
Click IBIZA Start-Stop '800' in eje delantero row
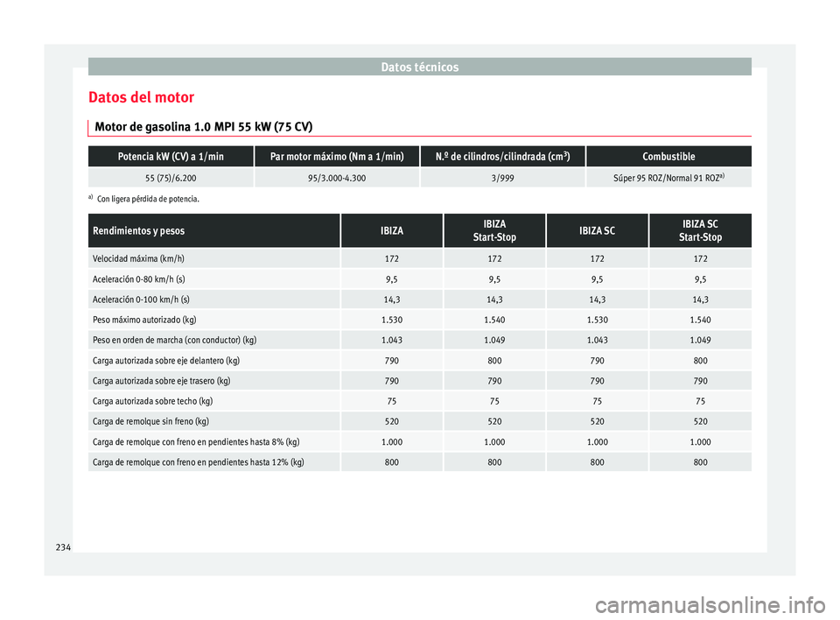pyautogui.click(x=494, y=361)
